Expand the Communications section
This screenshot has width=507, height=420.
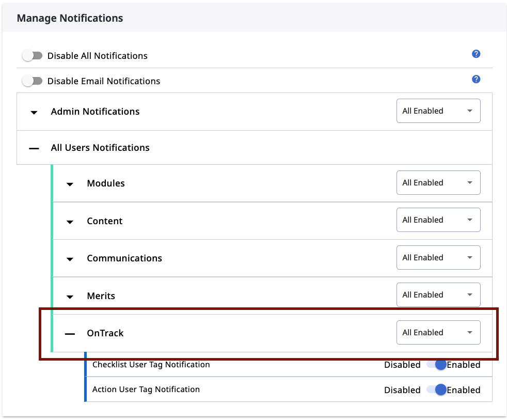click(x=70, y=259)
